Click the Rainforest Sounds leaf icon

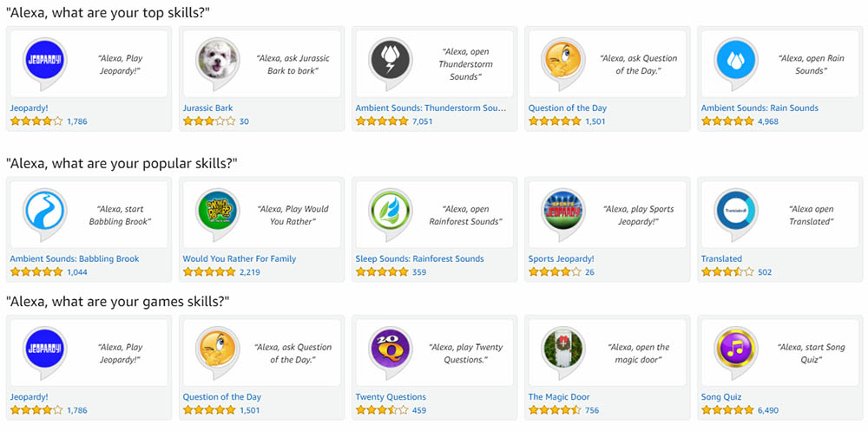point(390,211)
